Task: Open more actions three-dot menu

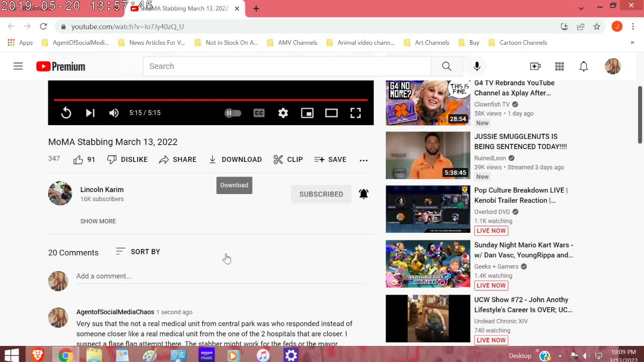Action: (364, 160)
